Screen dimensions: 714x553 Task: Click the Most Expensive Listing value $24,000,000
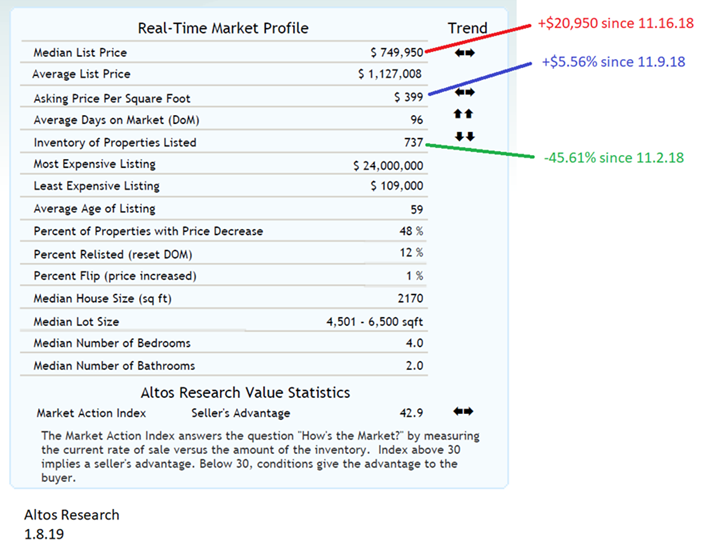click(x=388, y=164)
